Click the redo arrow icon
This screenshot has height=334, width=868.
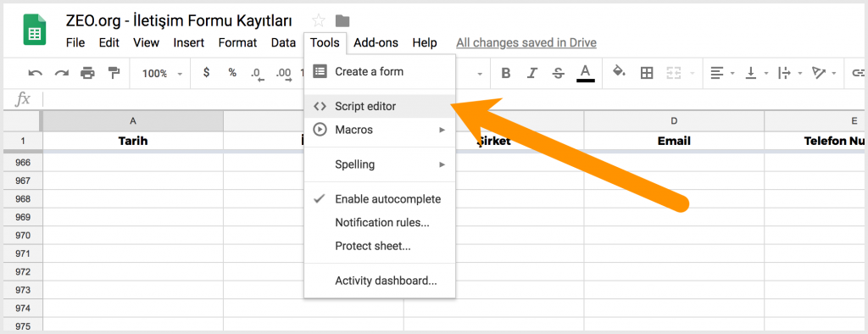tap(61, 73)
